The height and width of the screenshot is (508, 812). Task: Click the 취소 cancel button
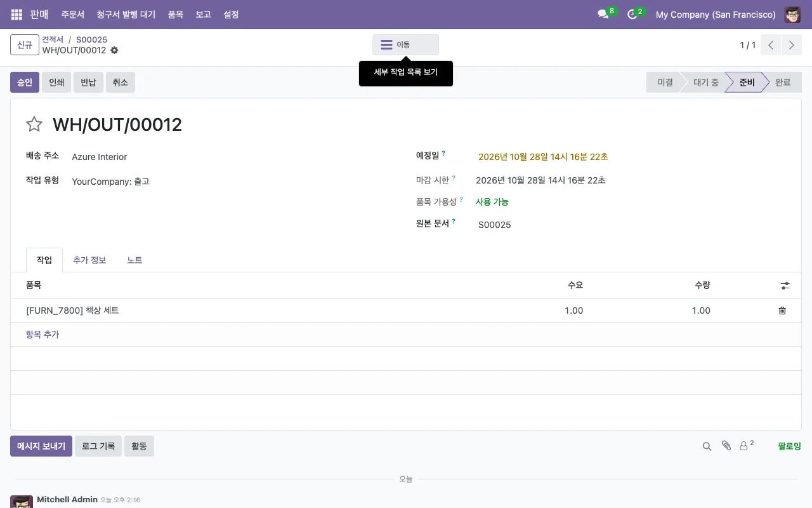pyautogui.click(x=121, y=83)
